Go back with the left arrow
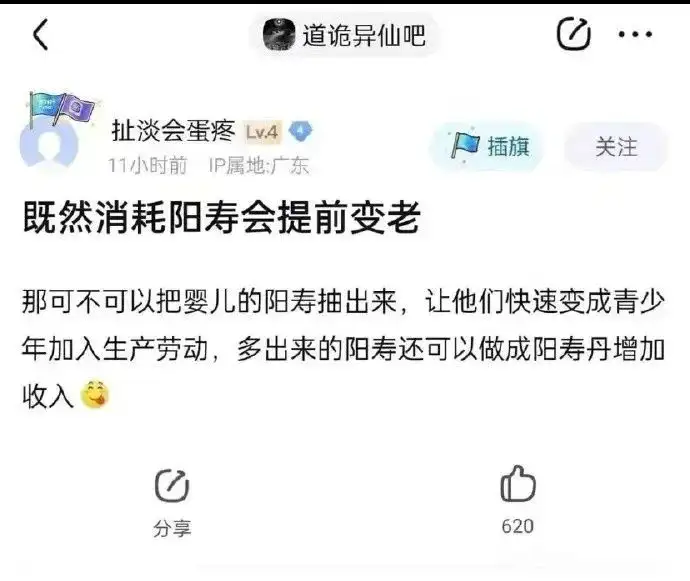690x581 pixels. click(x=40, y=35)
